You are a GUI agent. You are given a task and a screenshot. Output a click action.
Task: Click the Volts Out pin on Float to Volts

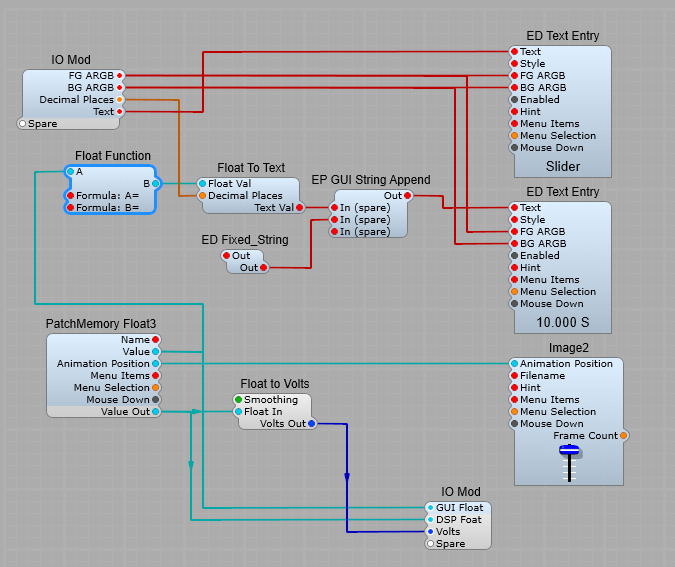coord(311,424)
